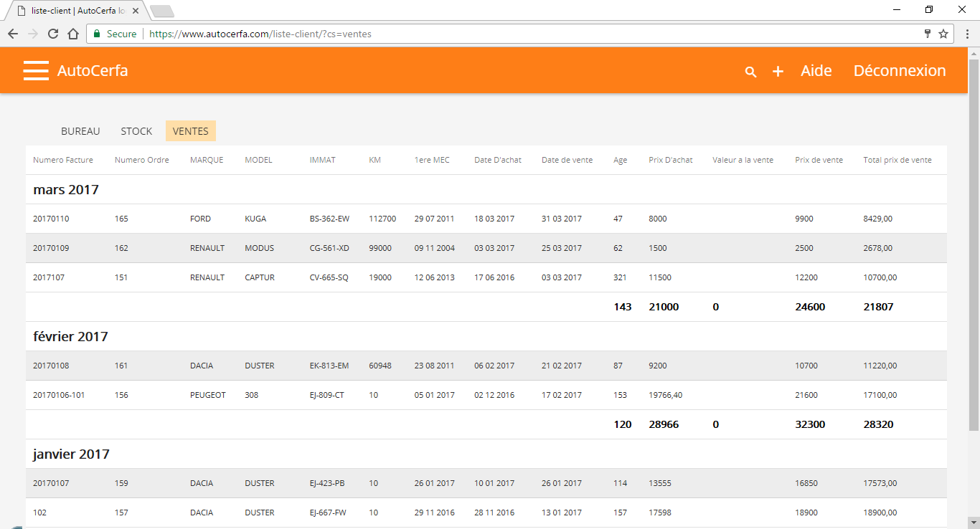
Task: Select invoice 20170108 row
Action: [486, 366]
